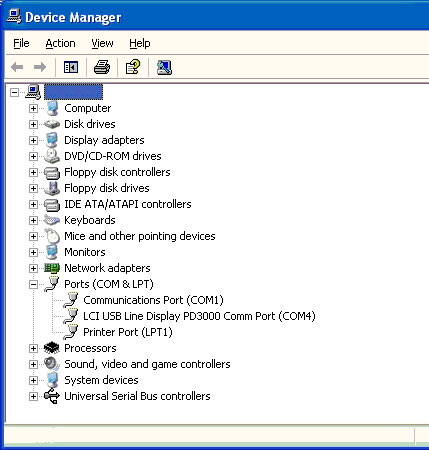429x450 pixels.
Task: Expand the DVD/CD-ROM drives category
Action: [x=33, y=156]
